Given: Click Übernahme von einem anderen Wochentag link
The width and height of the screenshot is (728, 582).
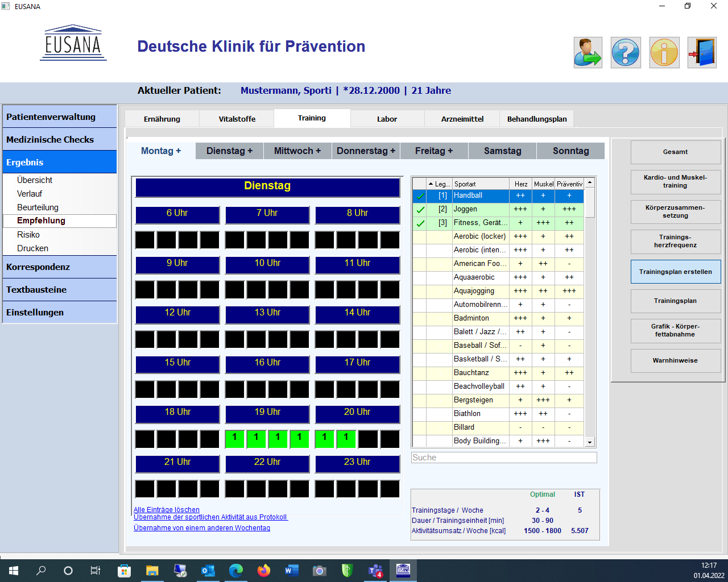Looking at the screenshot, I should (202, 528).
